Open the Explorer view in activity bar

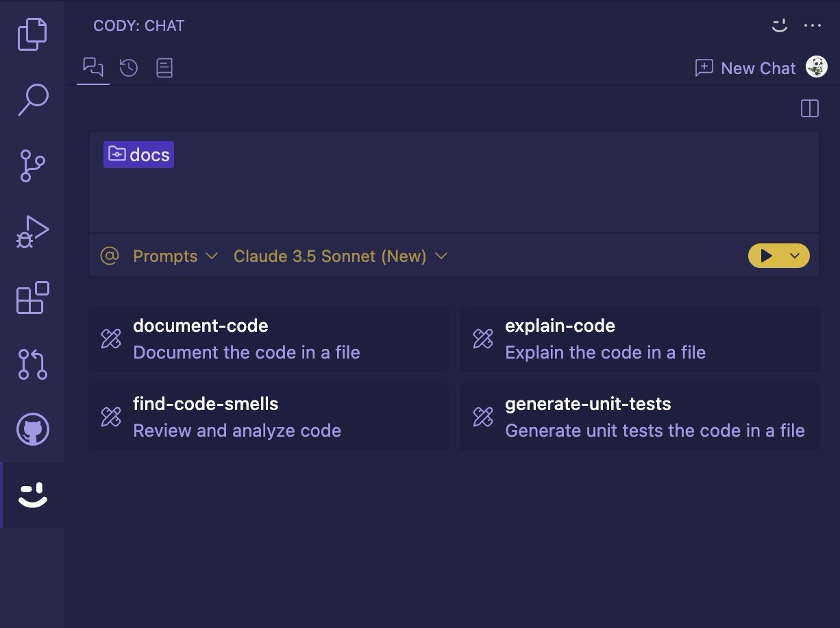point(32,34)
